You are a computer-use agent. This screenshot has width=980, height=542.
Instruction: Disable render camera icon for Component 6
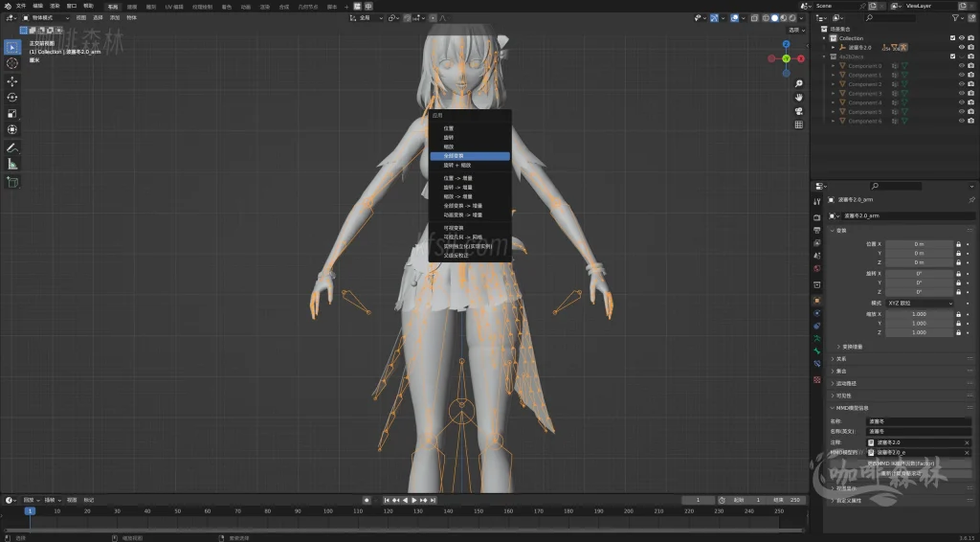pyautogui.click(x=970, y=121)
